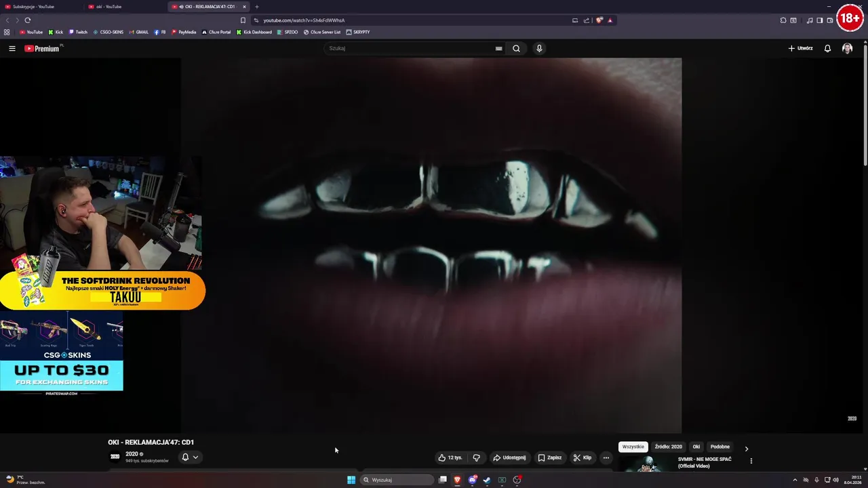868x488 pixels.
Task: Open the PayMedia bookmark
Action: (184, 32)
